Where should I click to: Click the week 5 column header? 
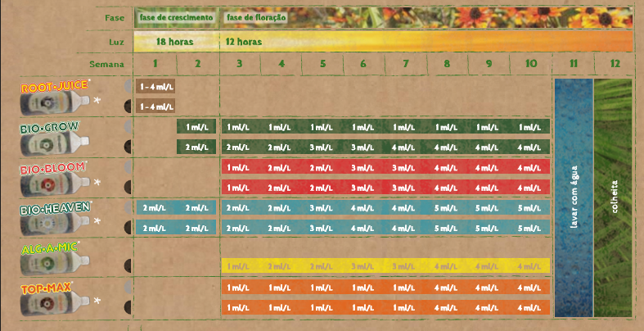point(322,64)
